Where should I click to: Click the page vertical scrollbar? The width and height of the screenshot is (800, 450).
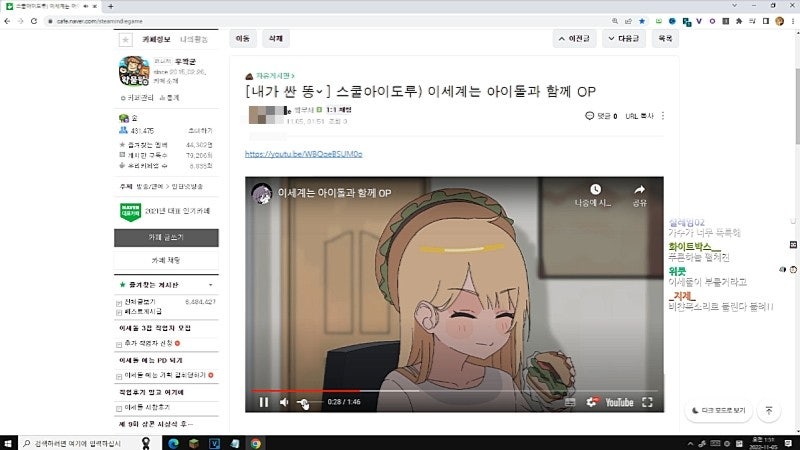point(796,107)
